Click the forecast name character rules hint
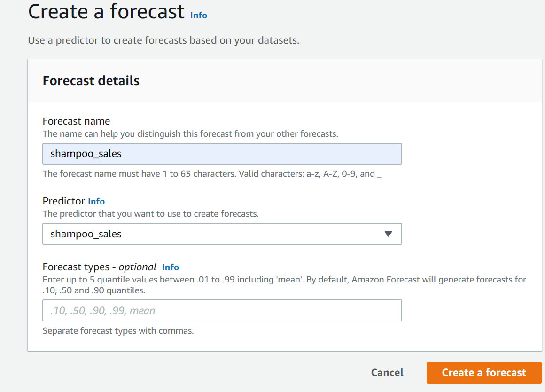 point(212,173)
